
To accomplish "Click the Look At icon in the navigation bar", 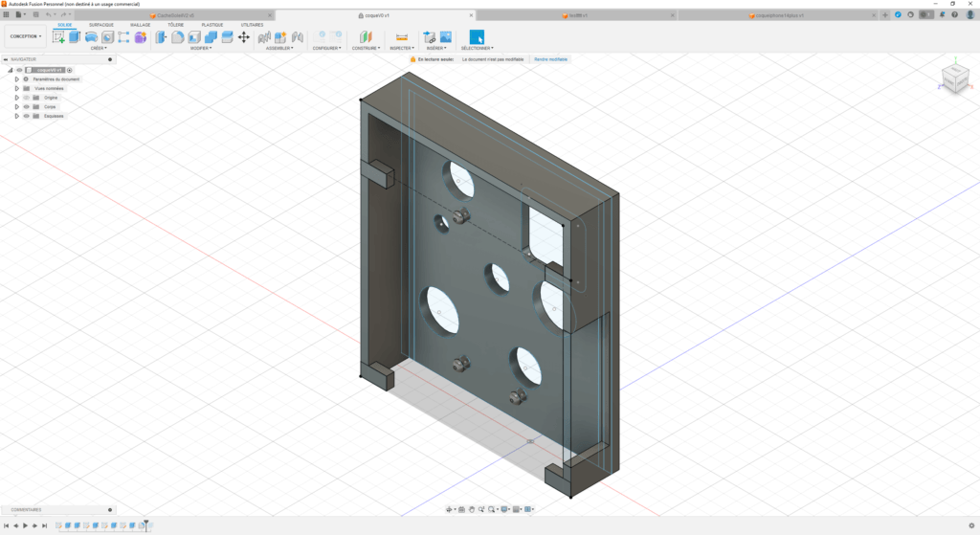I will [x=462, y=509].
